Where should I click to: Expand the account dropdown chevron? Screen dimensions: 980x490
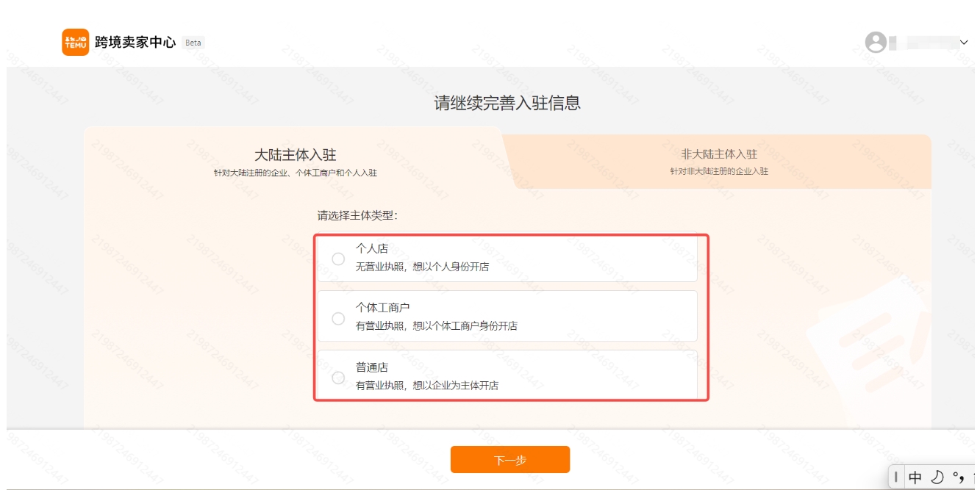coord(965,43)
